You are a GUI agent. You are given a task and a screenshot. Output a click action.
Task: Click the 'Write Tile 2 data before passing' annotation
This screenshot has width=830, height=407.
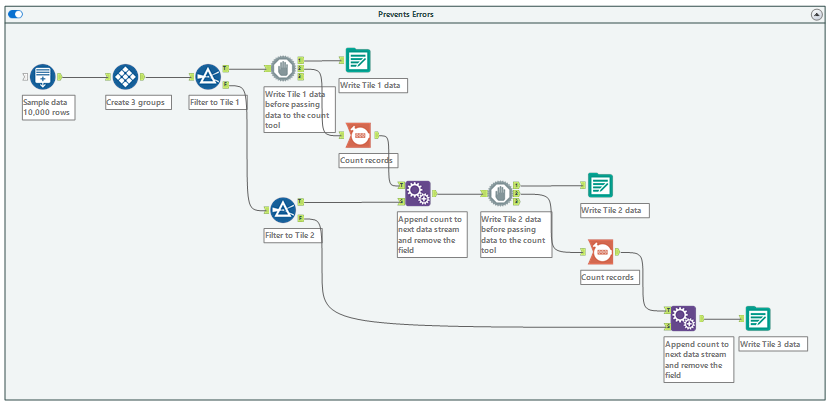(x=516, y=234)
